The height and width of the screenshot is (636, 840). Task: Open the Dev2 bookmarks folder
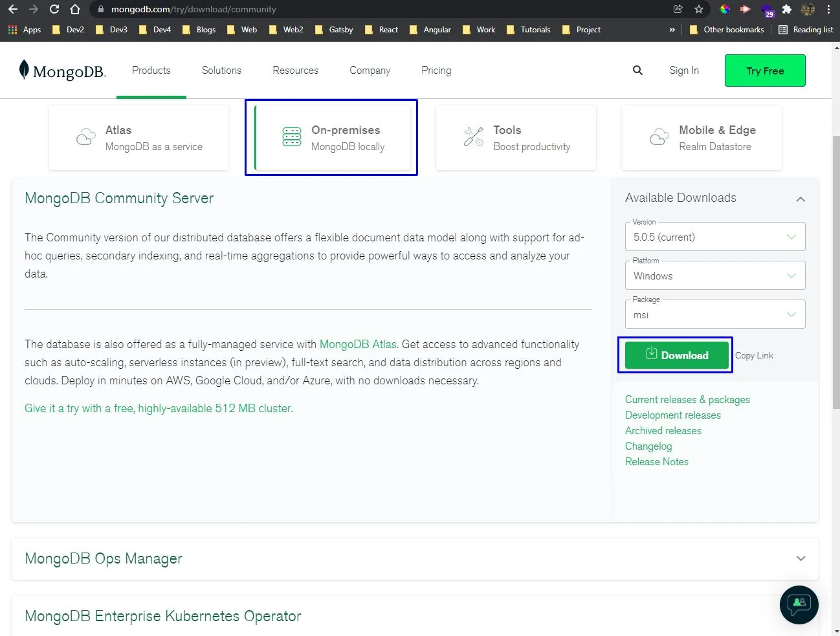tap(67, 30)
